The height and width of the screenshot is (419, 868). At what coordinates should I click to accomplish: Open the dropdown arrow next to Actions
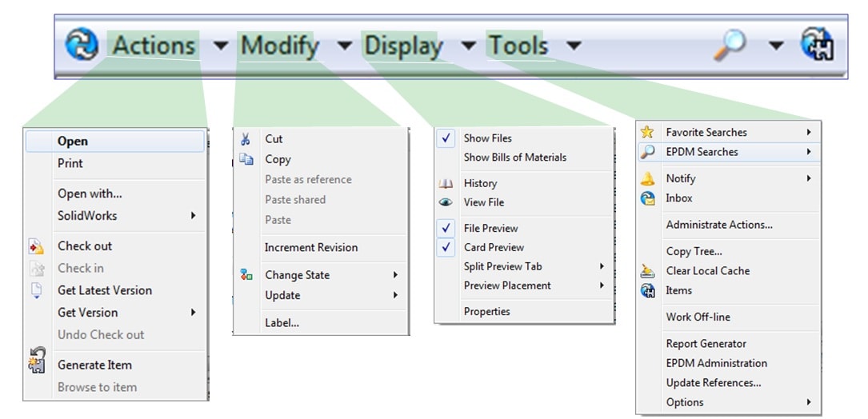221,46
